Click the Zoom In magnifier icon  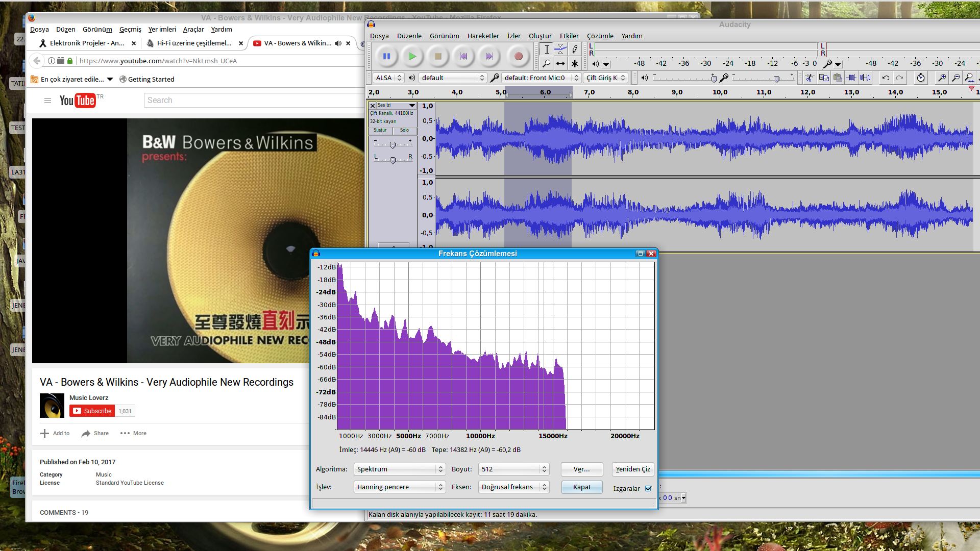click(x=942, y=78)
